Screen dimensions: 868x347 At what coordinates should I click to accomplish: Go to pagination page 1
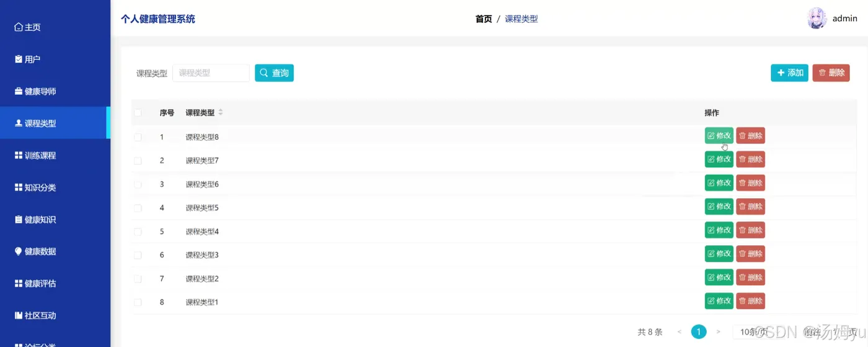click(x=699, y=332)
